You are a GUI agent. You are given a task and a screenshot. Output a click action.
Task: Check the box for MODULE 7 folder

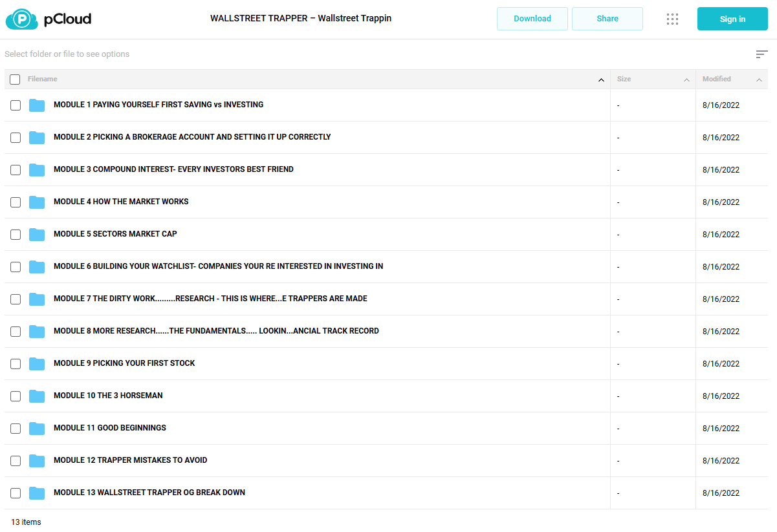click(x=16, y=299)
